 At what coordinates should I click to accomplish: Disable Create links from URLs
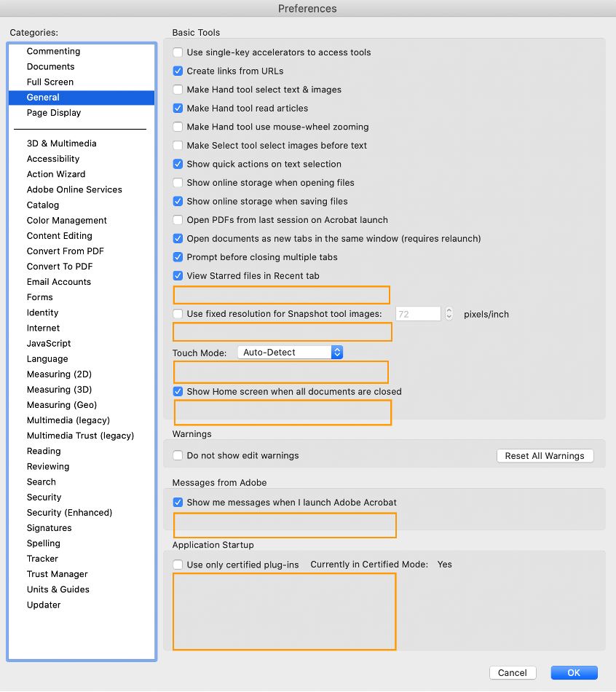click(177, 71)
